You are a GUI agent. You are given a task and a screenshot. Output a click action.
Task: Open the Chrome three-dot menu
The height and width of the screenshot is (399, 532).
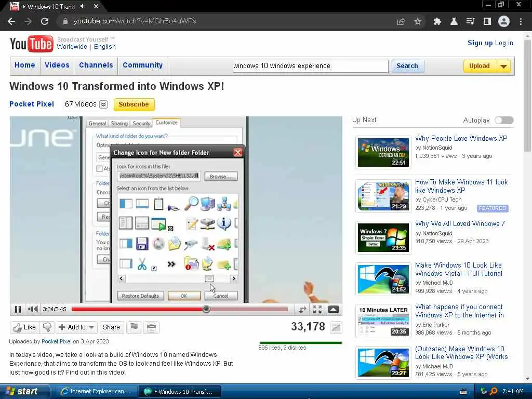click(521, 21)
